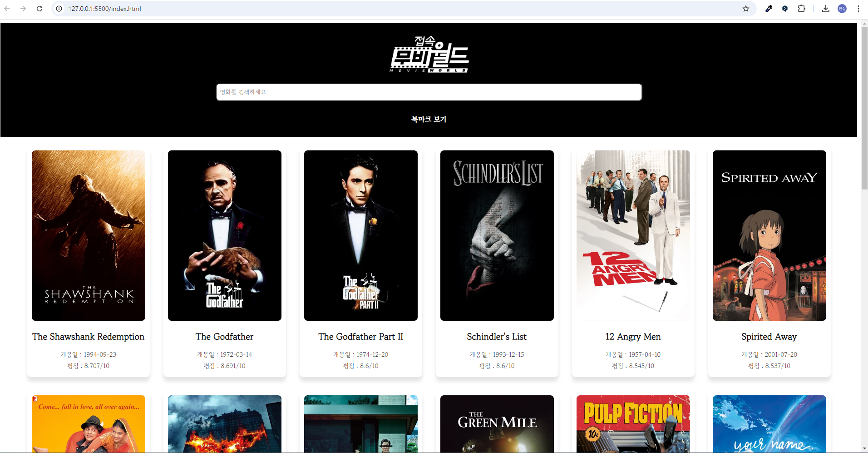
Task: Click the scrollbar up arrow
Action: point(864,23)
